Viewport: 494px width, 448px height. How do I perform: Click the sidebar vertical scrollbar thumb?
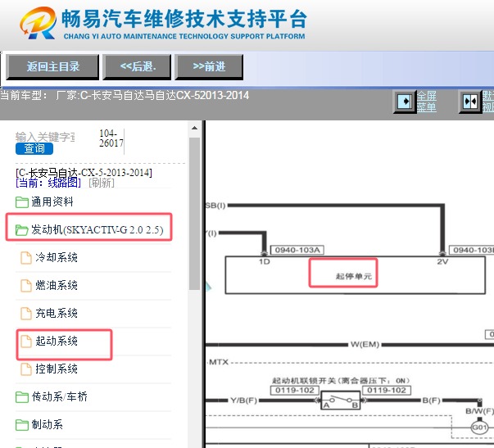194,214
